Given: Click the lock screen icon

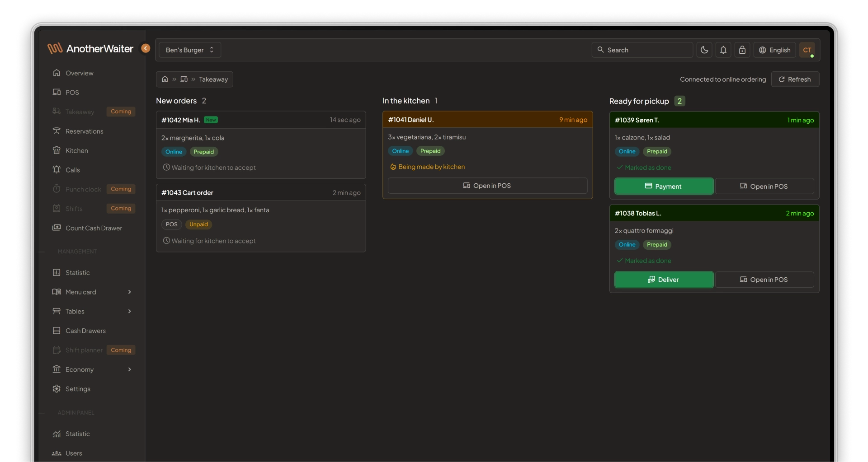Looking at the screenshot, I should click(x=742, y=50).
